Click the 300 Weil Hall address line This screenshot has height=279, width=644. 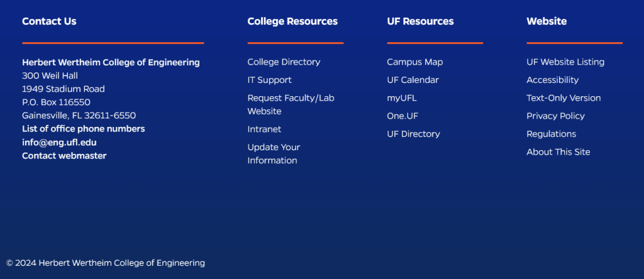(x=50, y=76)
